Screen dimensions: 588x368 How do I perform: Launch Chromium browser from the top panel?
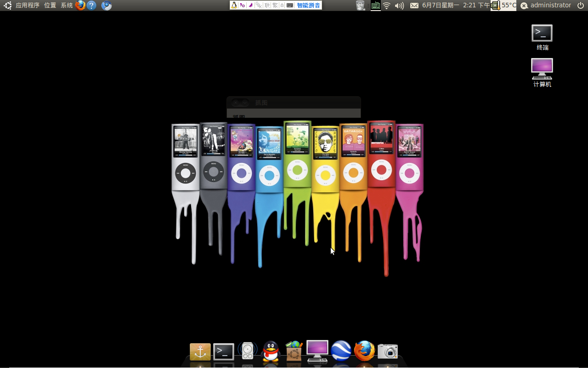coord(107,6)
